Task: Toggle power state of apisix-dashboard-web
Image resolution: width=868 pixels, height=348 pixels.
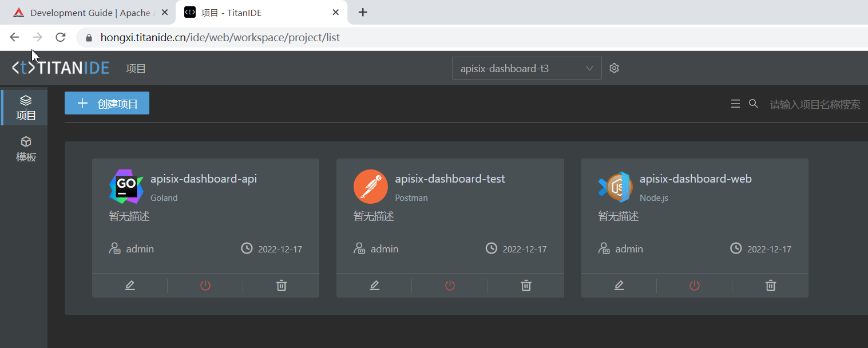Action: coord(694,285)
